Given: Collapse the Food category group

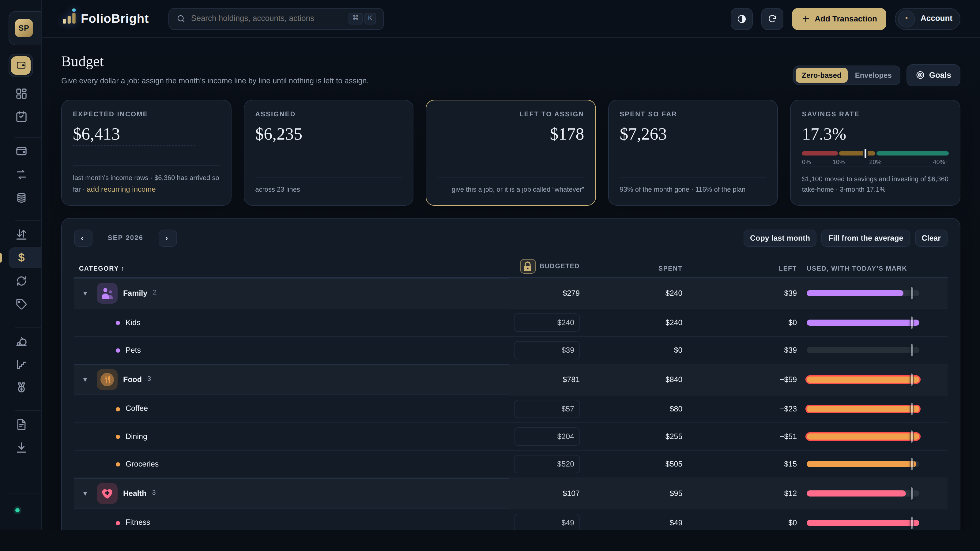Looking at the screenshot, I should pos(85,380).
